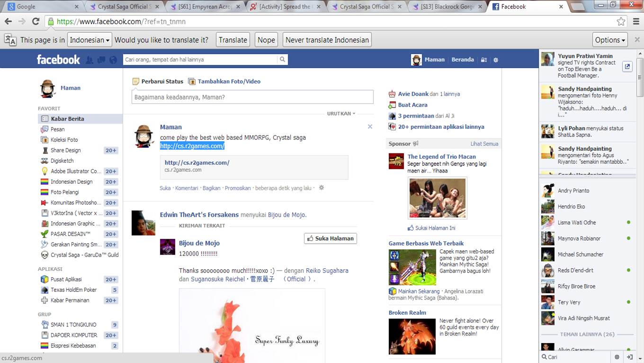Viewport: 644px width, 363px height.
Task: Expand the Urutkan sort dropdown
Action: pyautogui.click(x=340, y=114)
